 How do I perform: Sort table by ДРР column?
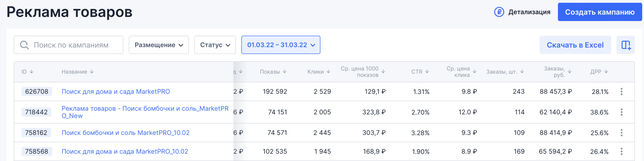click(599, 72)
